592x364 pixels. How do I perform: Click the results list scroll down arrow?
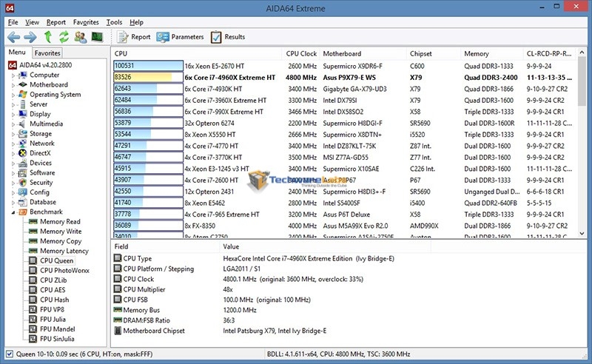click(582, 233)
